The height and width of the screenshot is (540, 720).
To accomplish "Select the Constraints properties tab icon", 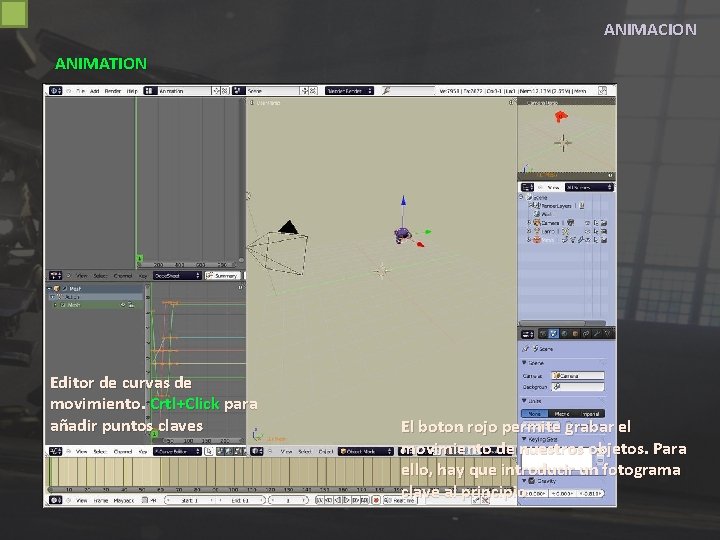I will point(586,334).
